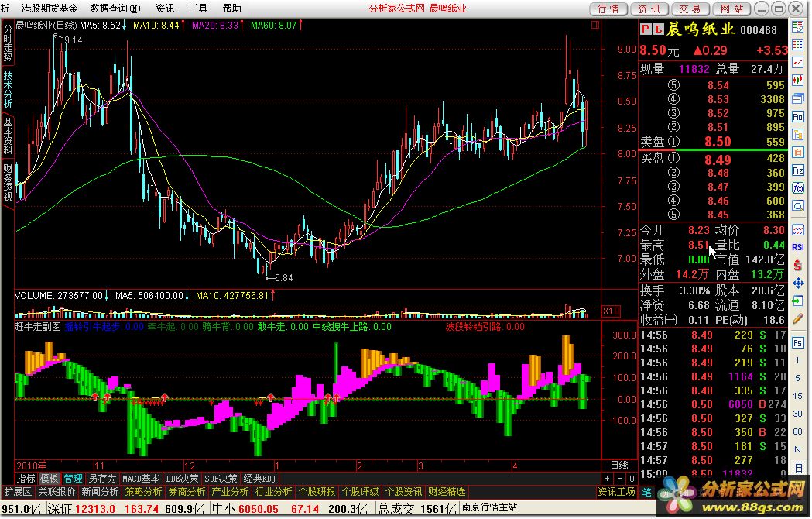Open the F10 company info icon

point(798,117)
